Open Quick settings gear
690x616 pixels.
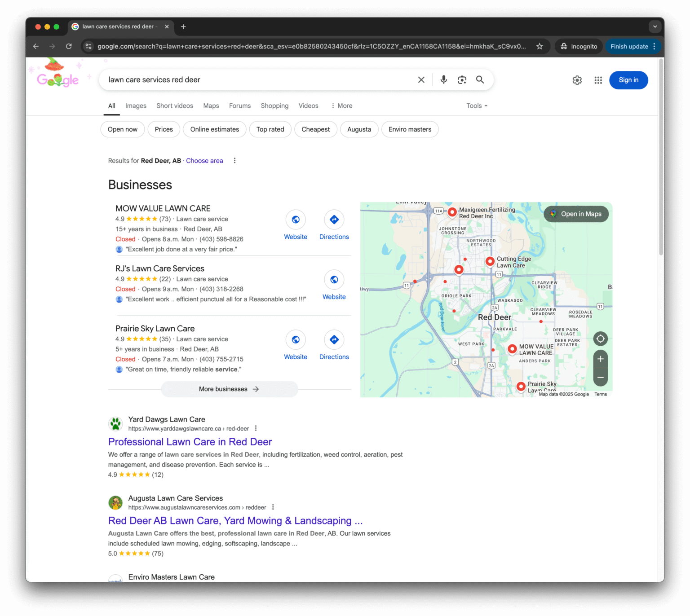[x=577, y=80]
